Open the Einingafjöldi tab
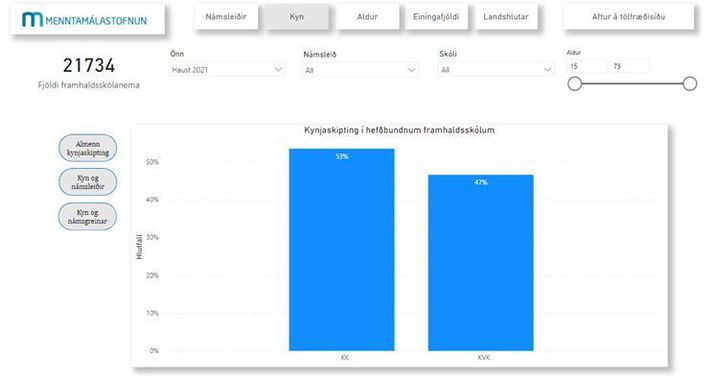The image size is (713, 380). 436,17
